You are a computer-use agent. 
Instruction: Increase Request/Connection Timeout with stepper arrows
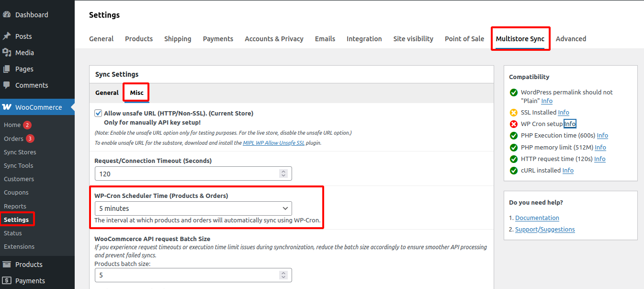283,172
